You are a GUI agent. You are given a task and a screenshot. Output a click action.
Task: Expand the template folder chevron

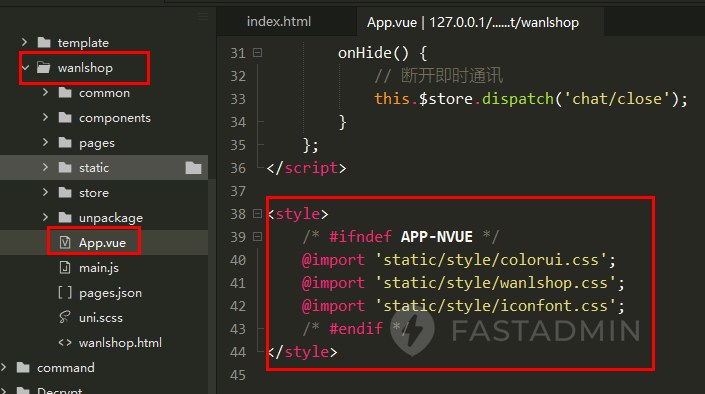point(24,42)
